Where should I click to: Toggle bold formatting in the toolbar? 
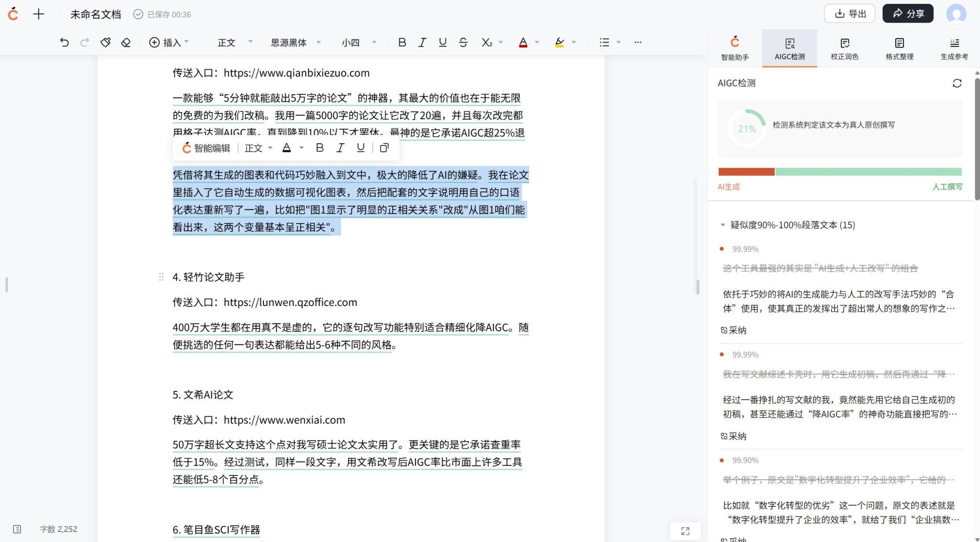point(402,42)
